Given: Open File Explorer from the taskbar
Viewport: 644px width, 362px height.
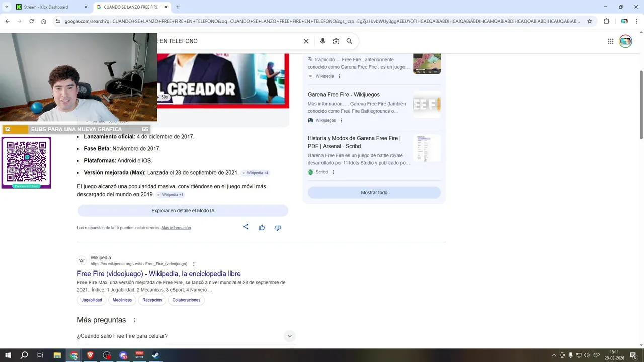Looking at the screenshot, I should pos(57,355).
